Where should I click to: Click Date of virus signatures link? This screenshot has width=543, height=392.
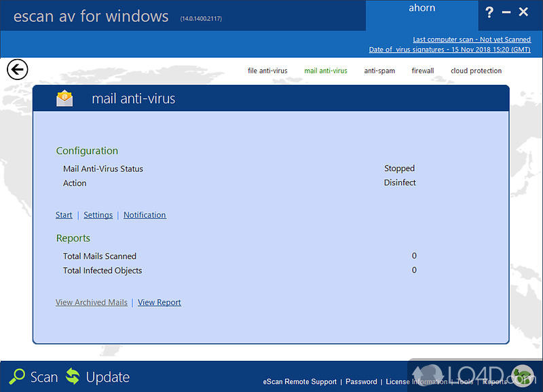pos(449,50)
